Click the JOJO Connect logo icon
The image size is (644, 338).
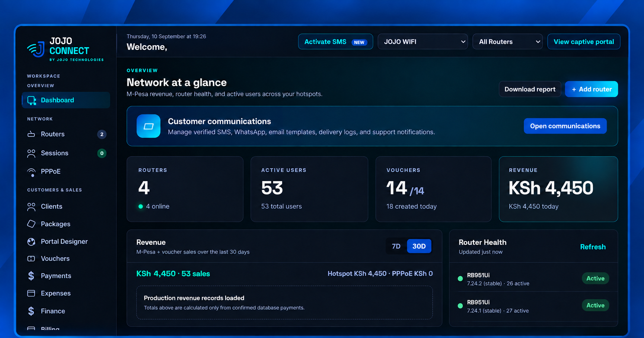pos(36,49)
